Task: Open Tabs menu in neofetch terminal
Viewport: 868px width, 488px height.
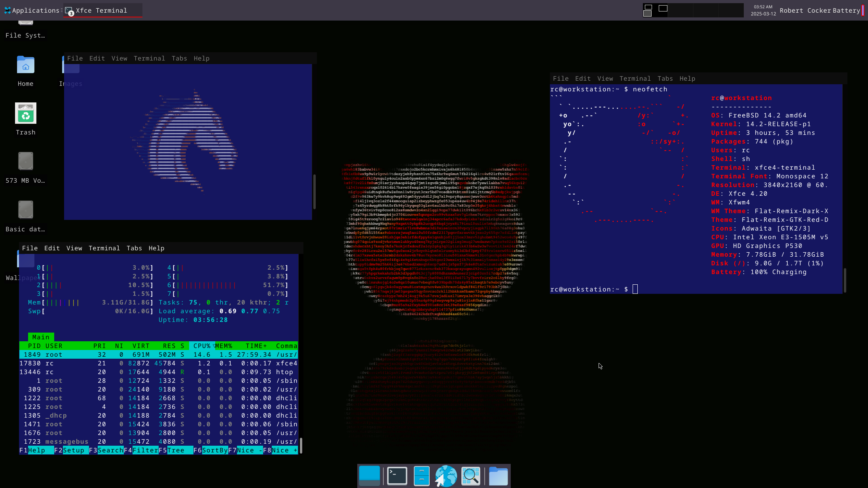Action: coord(665,79)
